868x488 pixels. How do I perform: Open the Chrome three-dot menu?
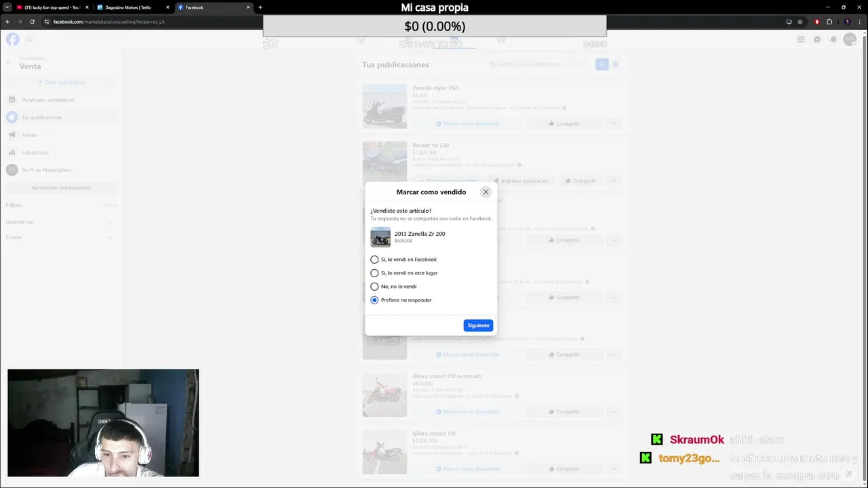[860, 22]
